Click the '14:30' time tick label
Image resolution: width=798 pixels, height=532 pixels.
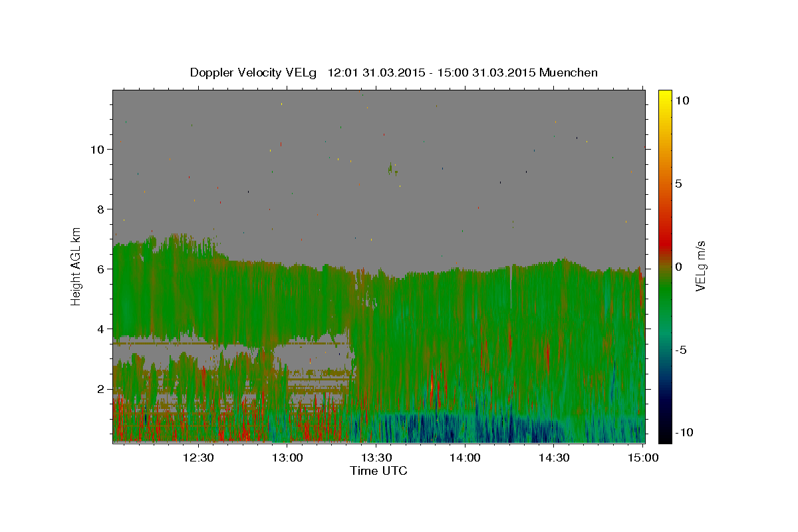pyautogui.click(x=553, y=458)
